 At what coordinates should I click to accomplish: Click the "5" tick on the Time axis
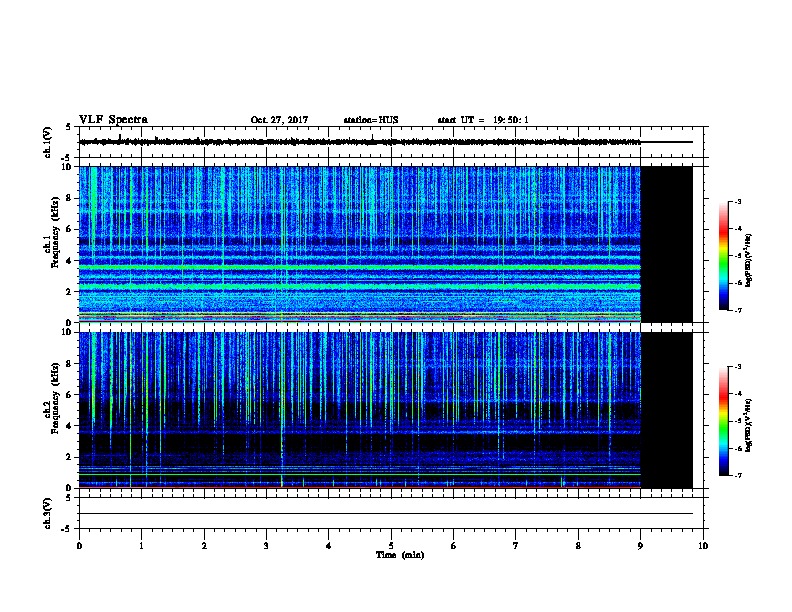391,546
